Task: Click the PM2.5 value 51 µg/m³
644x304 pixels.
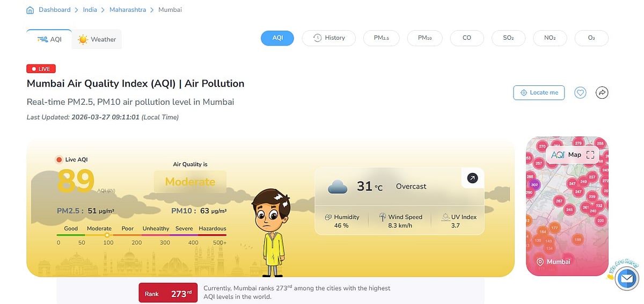Action: (x=100, y=211)
